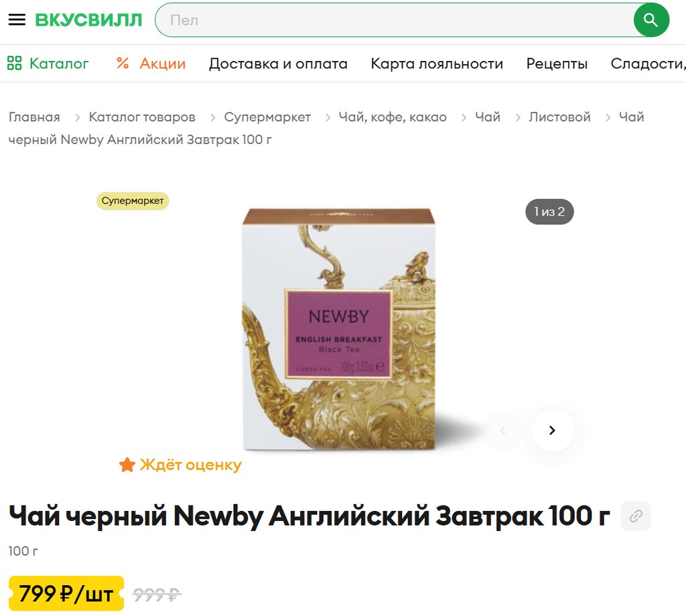Click the green search magnifier button
This screenshot has height=616, width=686.
click(651, 20)
